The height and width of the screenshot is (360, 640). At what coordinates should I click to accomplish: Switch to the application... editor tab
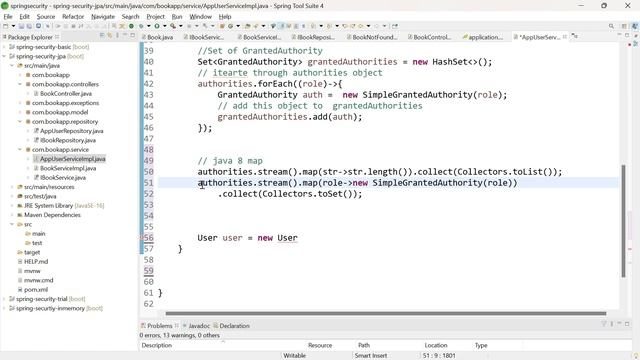pyautogui.click(x=483, y=37)
